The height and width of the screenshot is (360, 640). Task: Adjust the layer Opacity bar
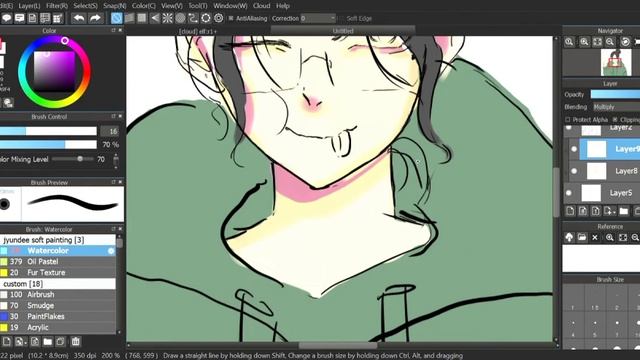(616, 94)
